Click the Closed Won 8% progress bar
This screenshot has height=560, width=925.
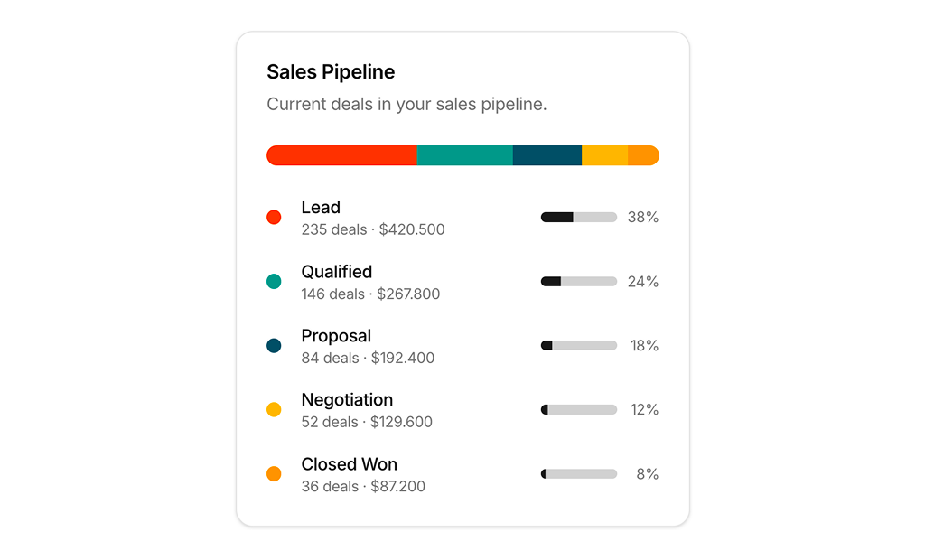[579, 474]
